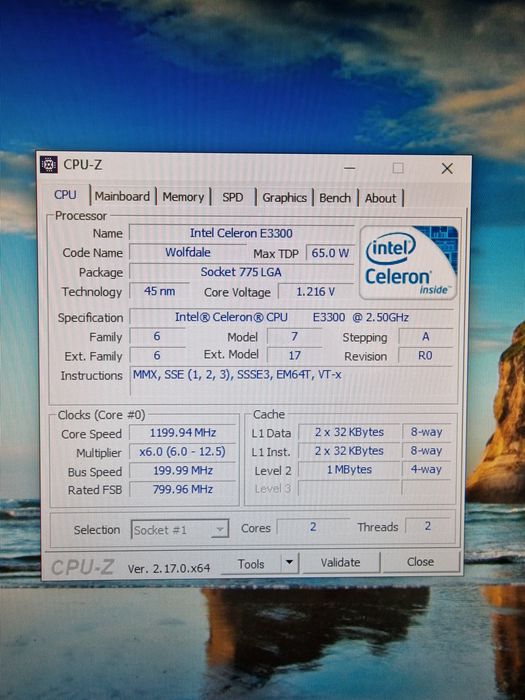Click the Code Name value 'Wolfdale'
This screenshot has height=700, width=525.
tap(188, 252)
